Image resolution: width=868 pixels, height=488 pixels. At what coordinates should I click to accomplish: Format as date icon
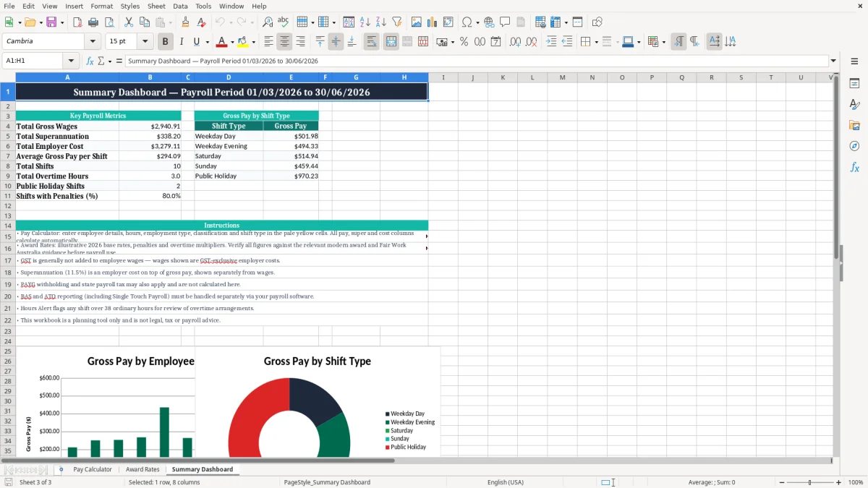coord(495,42)
